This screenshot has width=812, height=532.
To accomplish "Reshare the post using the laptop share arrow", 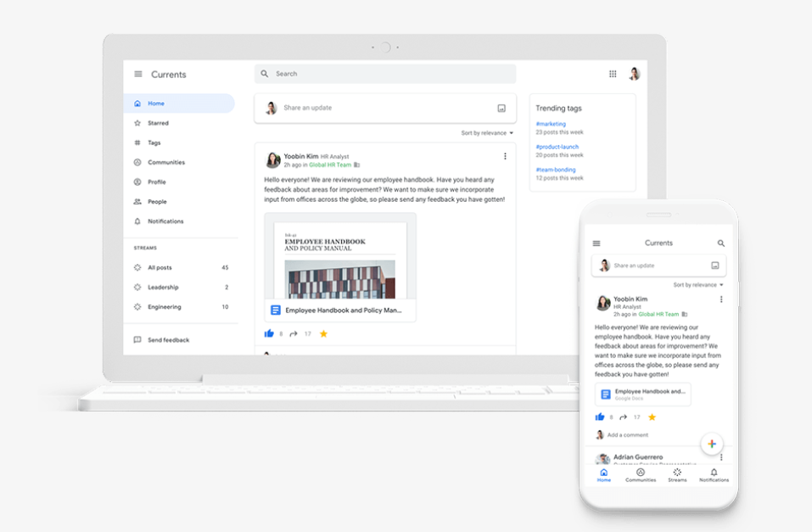I will click(x=293, y=333).
